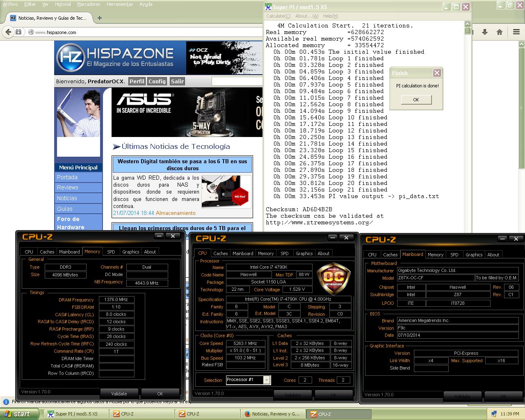
Task: Click the Super PI scrollbar up arrow
Action: coord(467,25)
